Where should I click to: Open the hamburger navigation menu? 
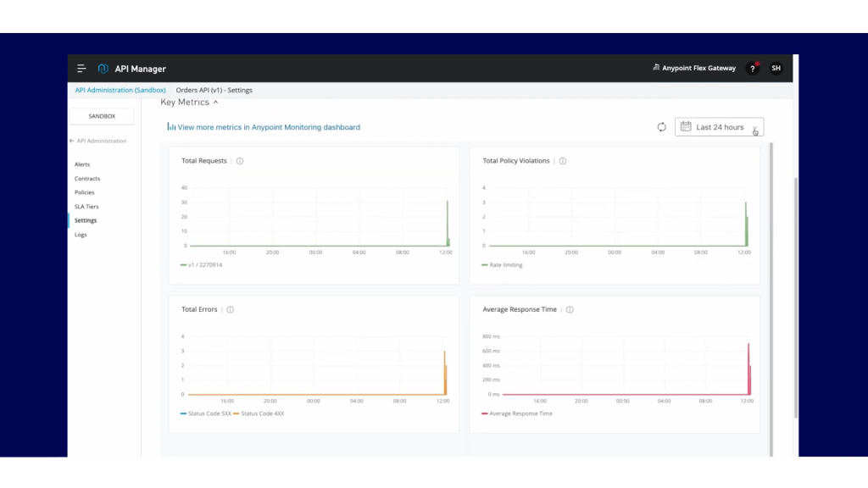[x=81, y=69]
